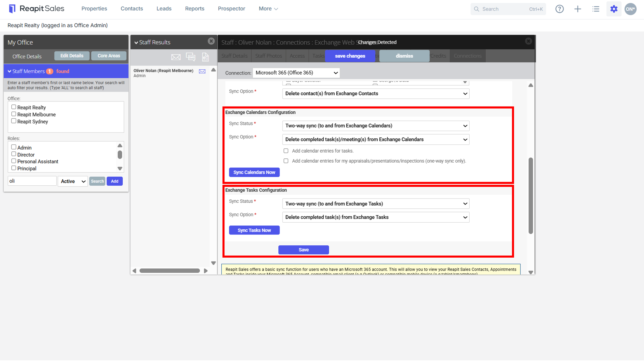Open the ON user avatar menu

tap(630, 9)
